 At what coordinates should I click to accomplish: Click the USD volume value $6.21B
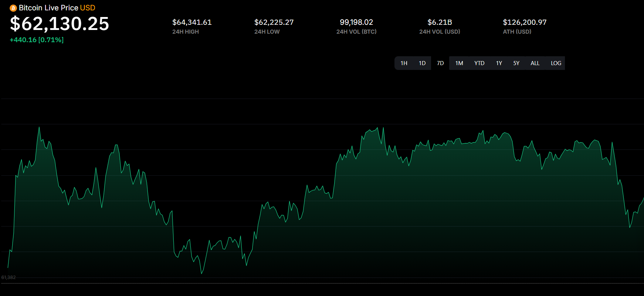click(x=440, y=22)
